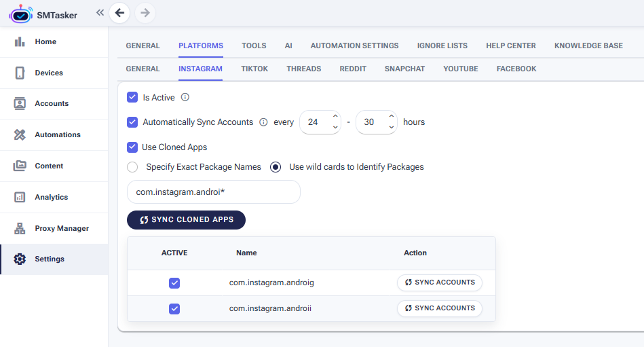Viewport: 644px width, 347px height.
Task: Show info for Automatically Sync Accounts
Action: point(264,122)
